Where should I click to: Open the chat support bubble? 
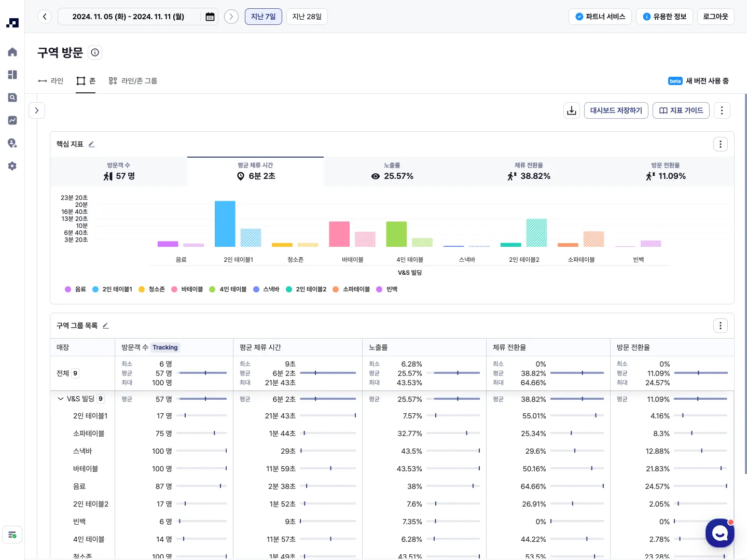[x=720, y=533]
